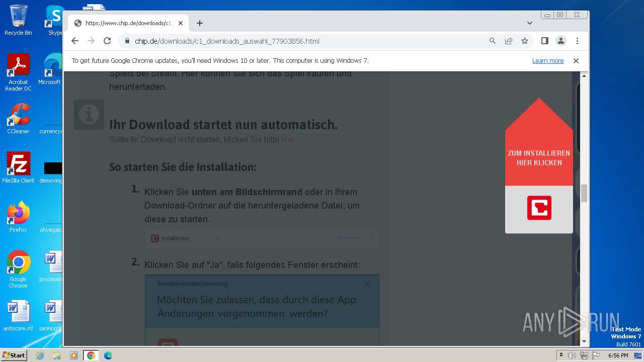Share this page via the share icon
Screen dimensions: 644x362
coord(509,41)
